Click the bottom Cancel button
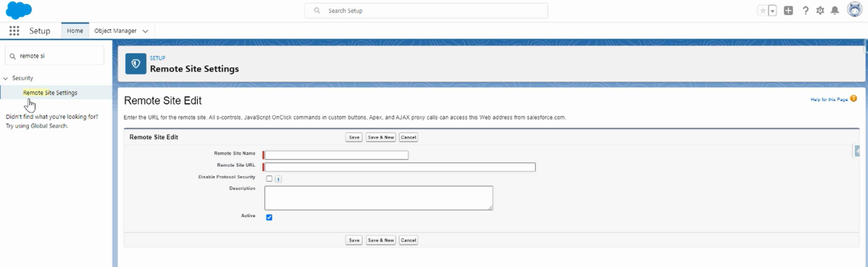 coord(408,240)
